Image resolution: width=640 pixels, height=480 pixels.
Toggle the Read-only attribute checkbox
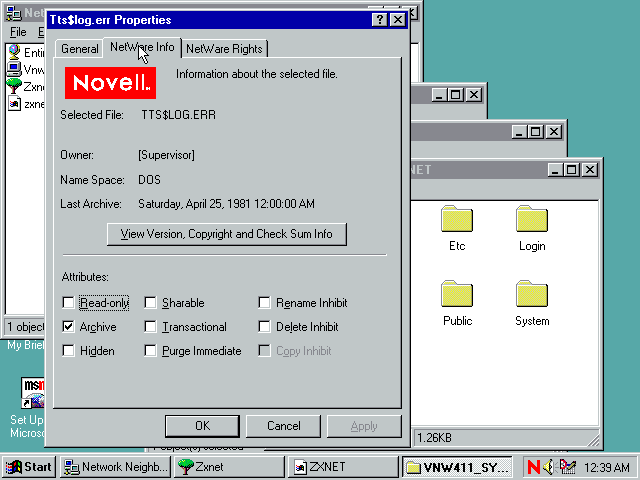pyautogui.click(x=69, y=303)
